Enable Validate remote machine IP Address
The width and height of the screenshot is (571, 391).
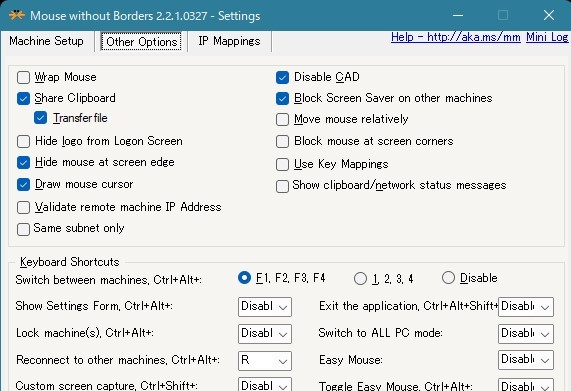click(24, 207)
